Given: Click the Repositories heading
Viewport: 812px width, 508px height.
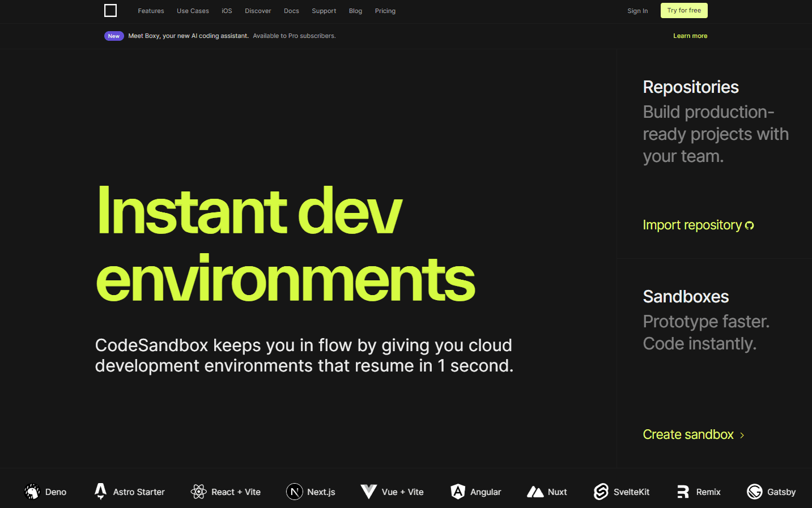Looking at the screenshot, I should coord(691,87).
